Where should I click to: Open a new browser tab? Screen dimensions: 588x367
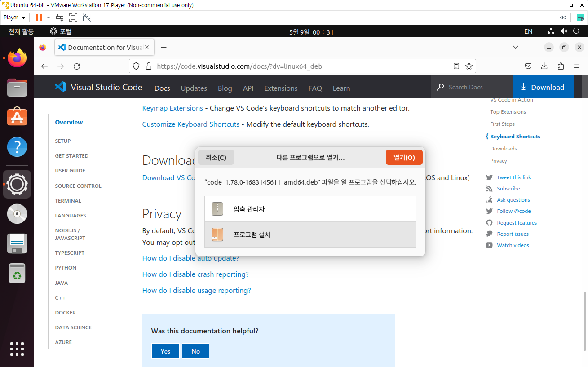click(x=164, y=47)
